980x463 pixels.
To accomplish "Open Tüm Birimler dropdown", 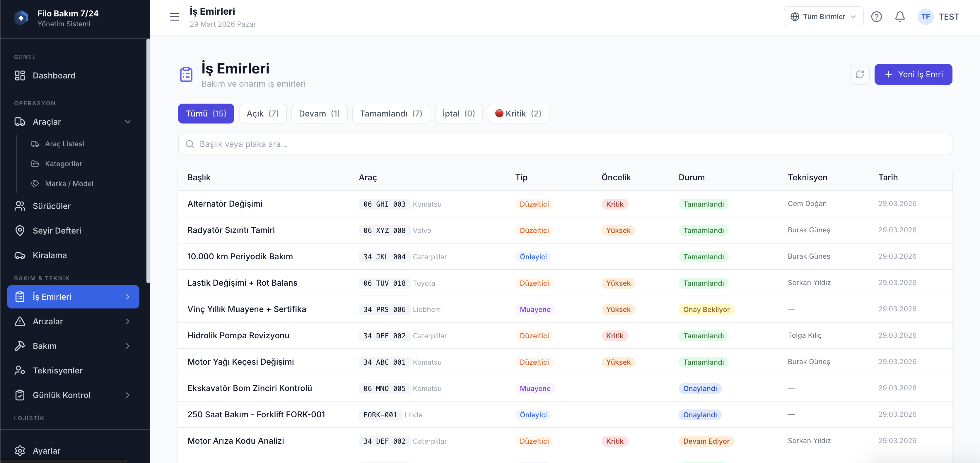I will (823, 17).
